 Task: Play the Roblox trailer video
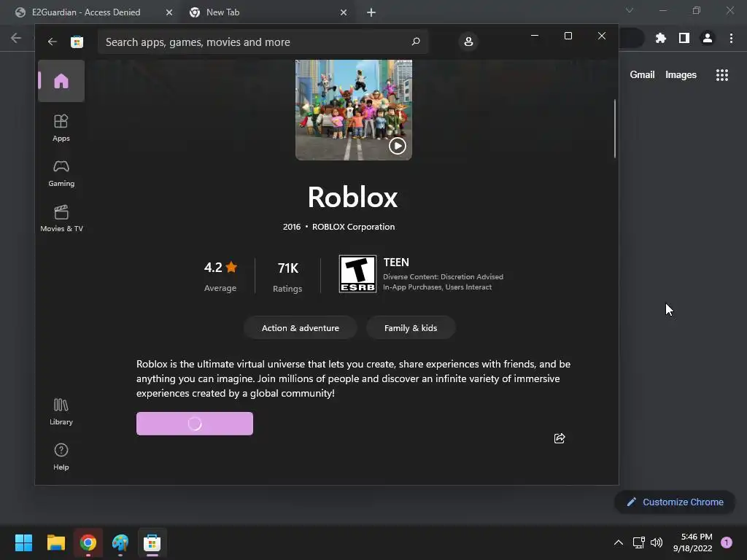(x=398, y=146)
